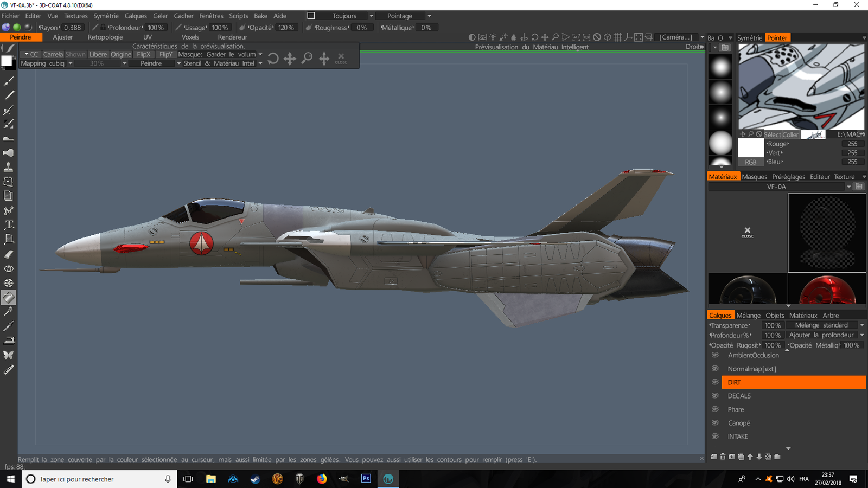Create new layer icon in layers panel
The image size is (868, 488).
714,457
